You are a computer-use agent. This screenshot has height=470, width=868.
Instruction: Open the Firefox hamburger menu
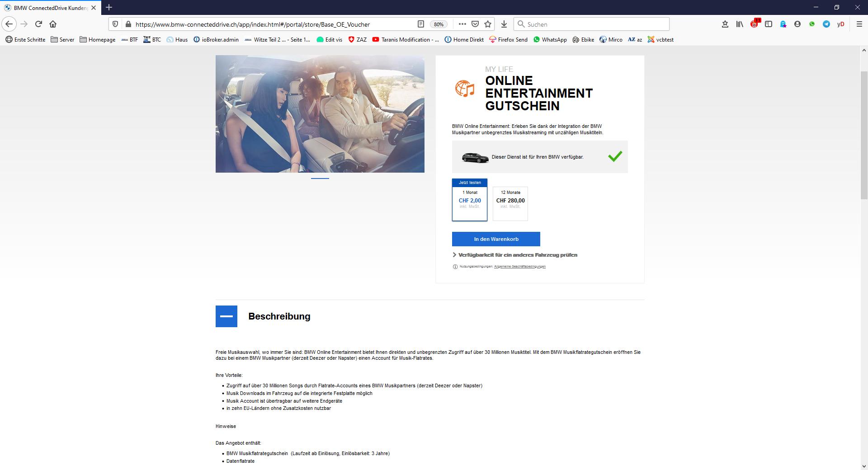859,24
